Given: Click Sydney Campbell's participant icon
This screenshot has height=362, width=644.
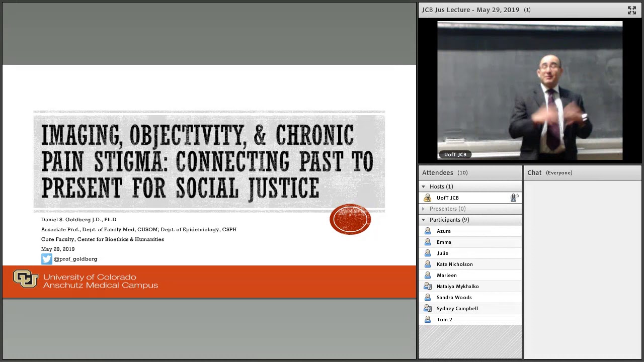Looking at the screenshot, I should point(428,308).
